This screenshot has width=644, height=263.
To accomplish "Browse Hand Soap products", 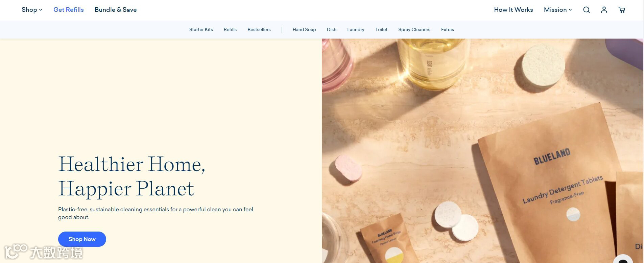I will pos(304,30).
